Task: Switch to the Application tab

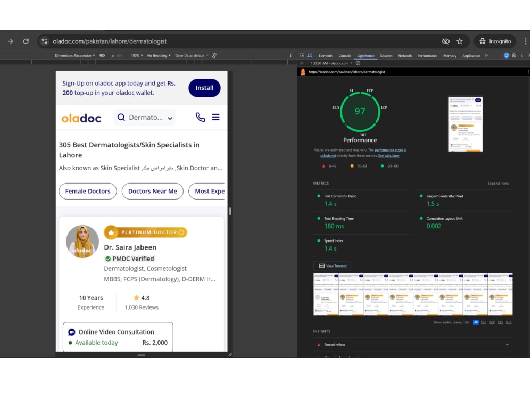Action: coord(471,56)
